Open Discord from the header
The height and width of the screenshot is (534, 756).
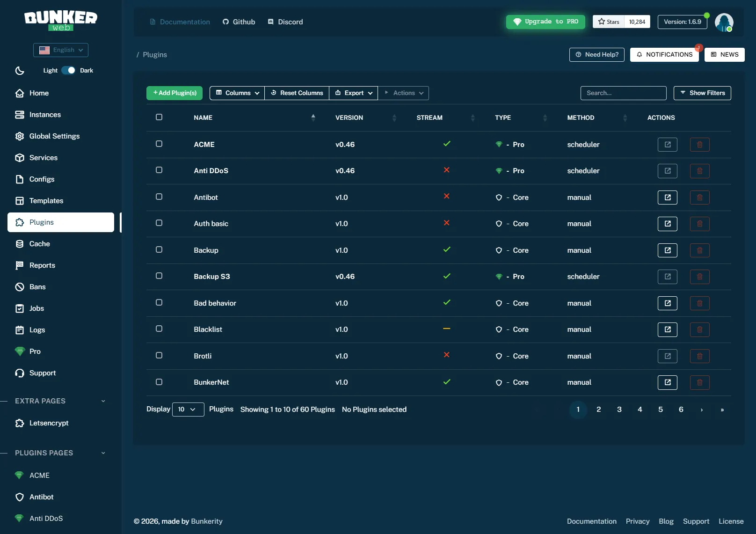285,22
